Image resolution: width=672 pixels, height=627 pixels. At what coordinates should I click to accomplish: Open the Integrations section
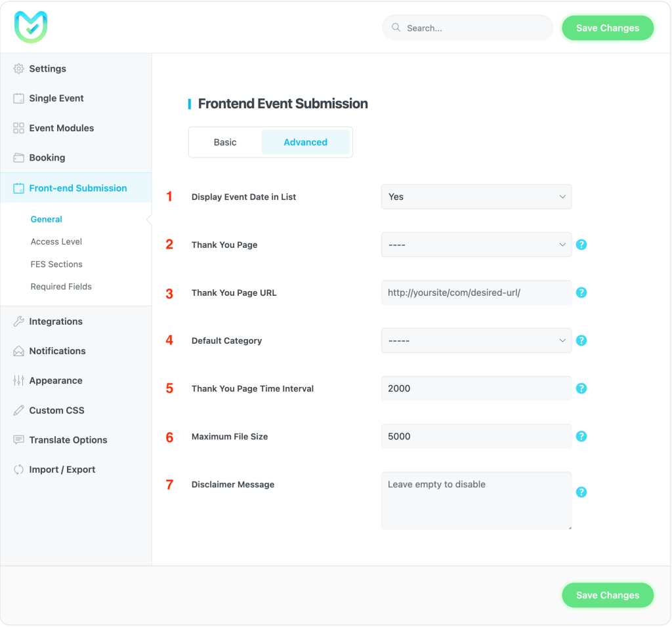(x=76, y=321)
